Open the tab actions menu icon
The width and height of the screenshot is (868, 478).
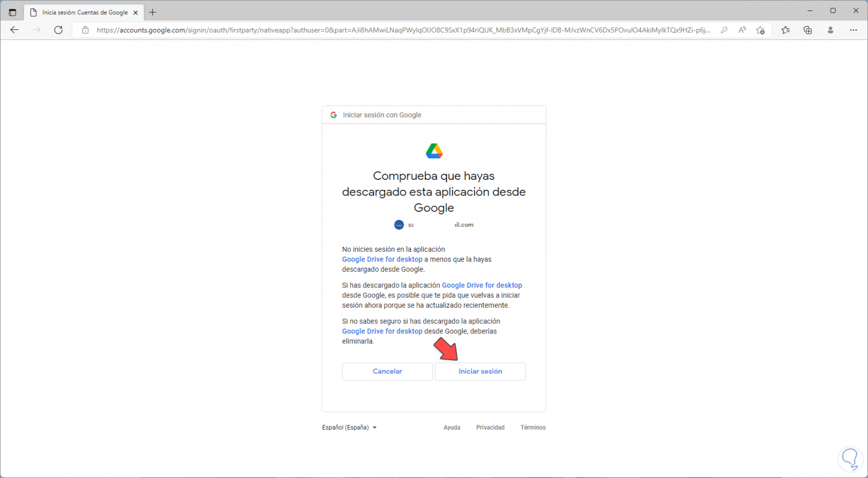click(x=13, y=13)
